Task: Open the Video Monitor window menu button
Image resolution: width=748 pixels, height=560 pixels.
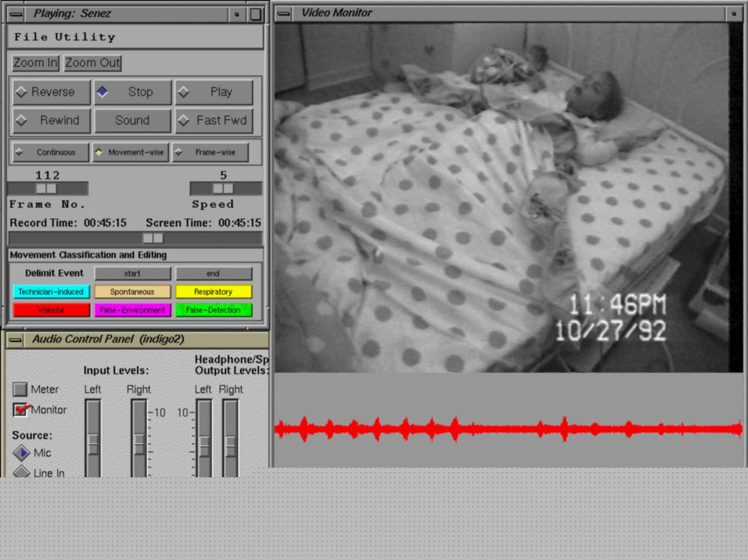Action: [x=283, y=13]
